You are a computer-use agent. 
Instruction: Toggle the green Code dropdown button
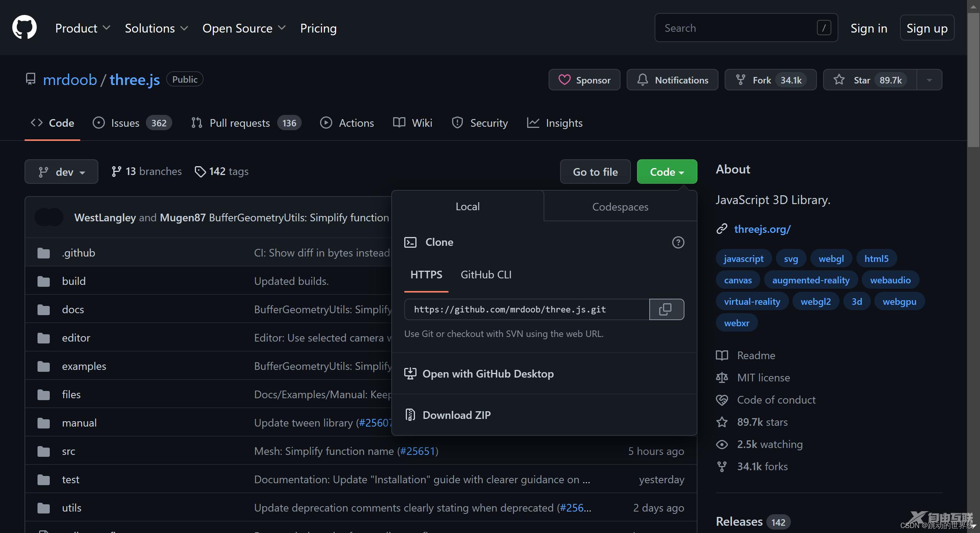click(x=667, y=172)
